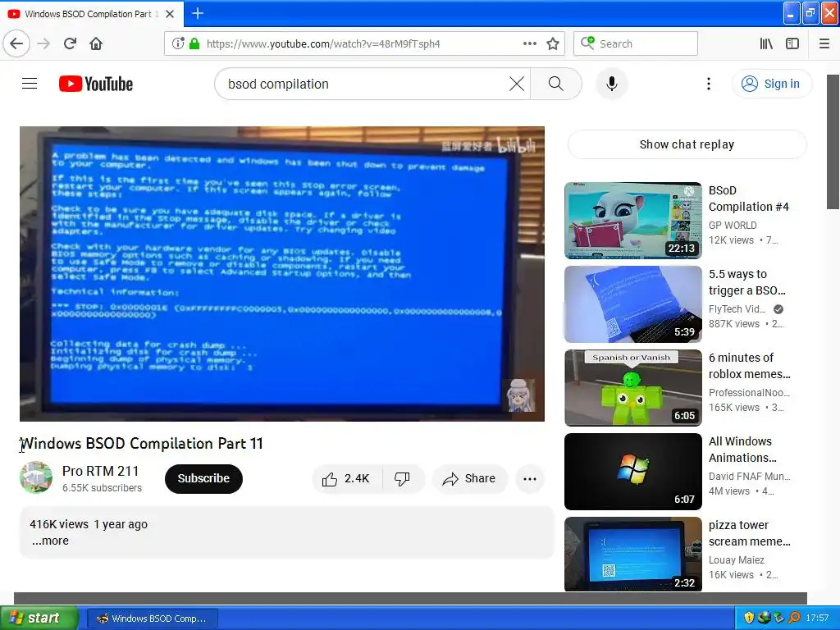Click the video title 'Windows BSOD Compilation Part 11'
The width and height of the screenshot is (840, 630).
(141, 444)
